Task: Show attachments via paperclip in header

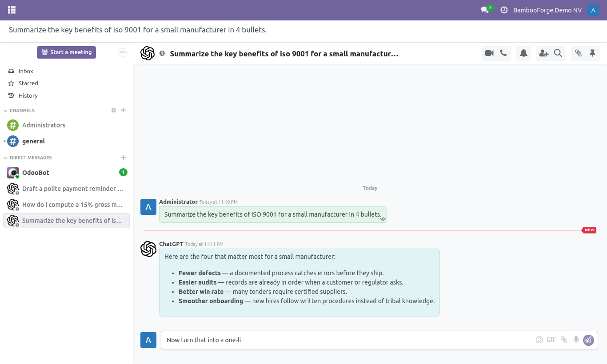Action: click(578, 53)
